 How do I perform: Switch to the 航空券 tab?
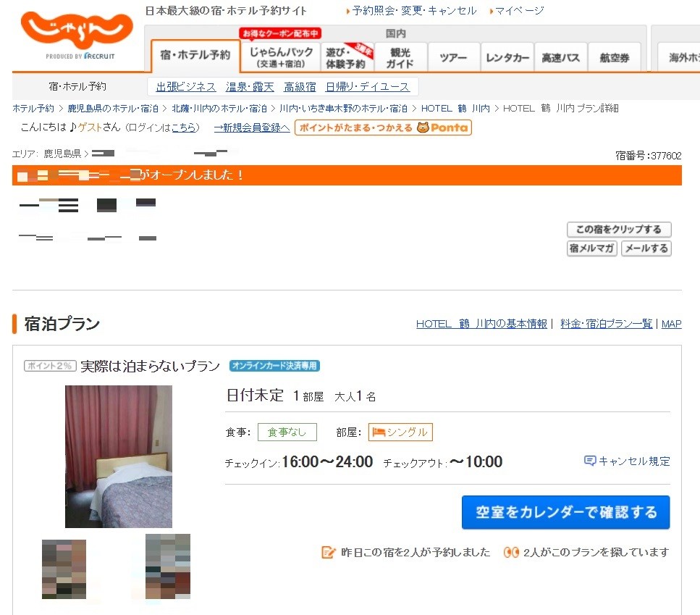tap(615, 56)
